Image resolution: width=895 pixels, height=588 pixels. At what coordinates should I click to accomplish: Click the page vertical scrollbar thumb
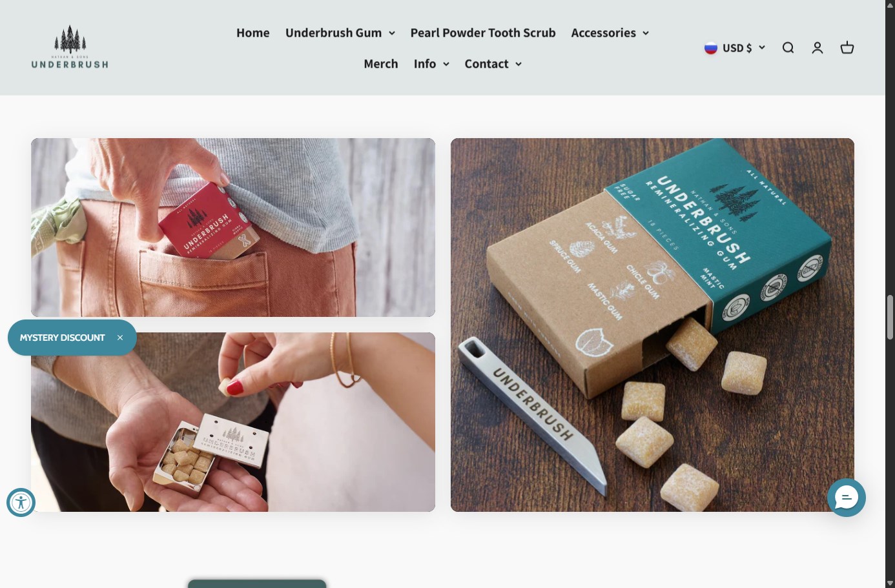(890, 317)
